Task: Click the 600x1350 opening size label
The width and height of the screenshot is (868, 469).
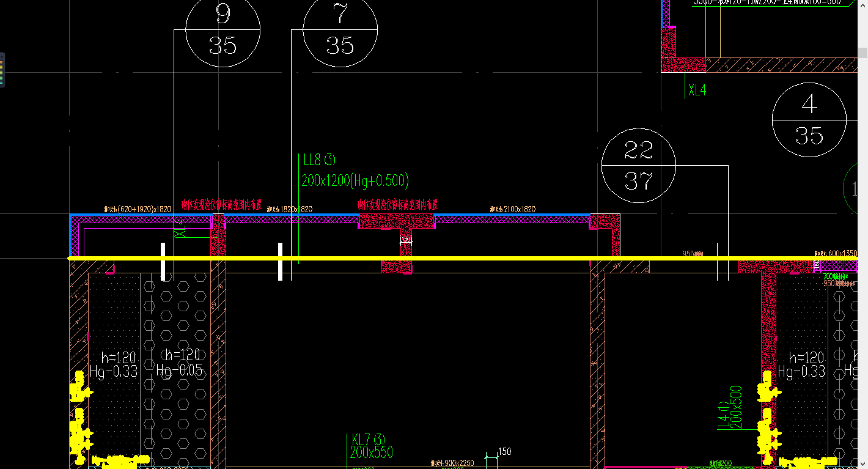Action: pos(836,253)
